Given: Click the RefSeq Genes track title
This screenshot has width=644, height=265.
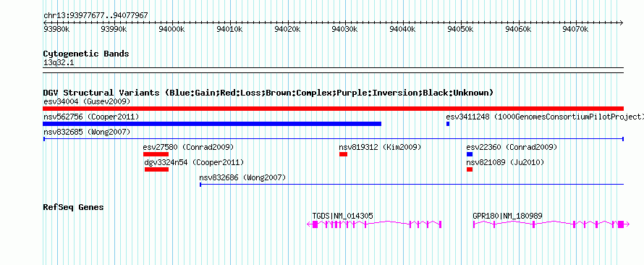Looking at the screenshot, I should coord(73,207).
